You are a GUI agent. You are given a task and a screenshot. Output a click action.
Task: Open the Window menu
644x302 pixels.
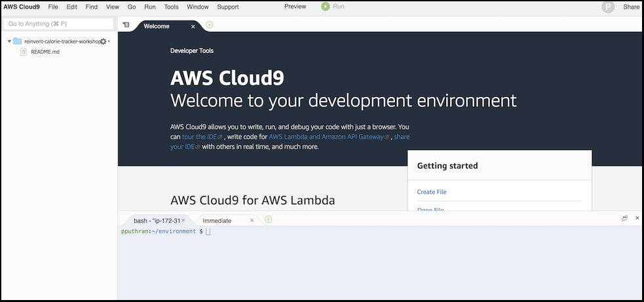tap(198, 7)
